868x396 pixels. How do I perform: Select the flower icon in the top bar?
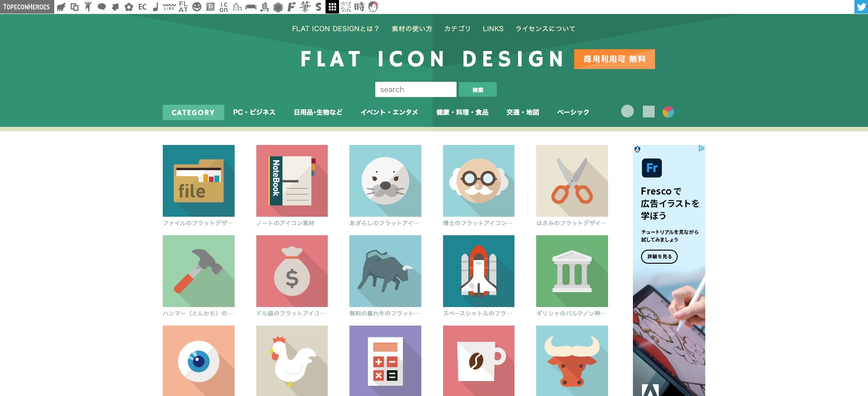(x=129, y=7)
